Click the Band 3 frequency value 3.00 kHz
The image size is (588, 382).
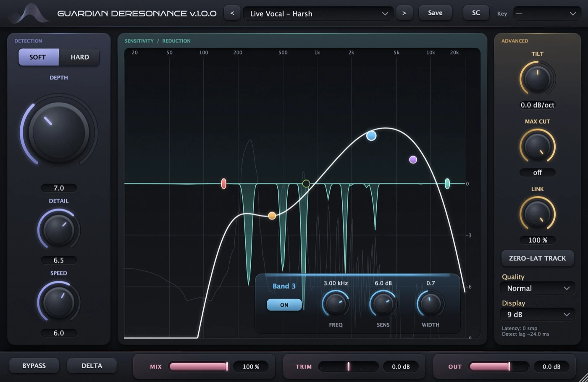click(336, 283)
